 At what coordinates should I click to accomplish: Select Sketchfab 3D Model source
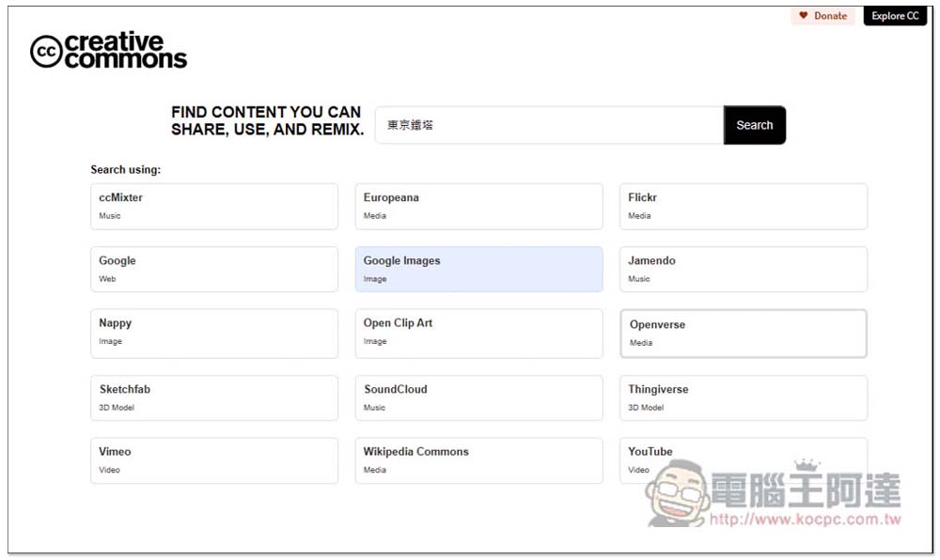tap(214, 397)
